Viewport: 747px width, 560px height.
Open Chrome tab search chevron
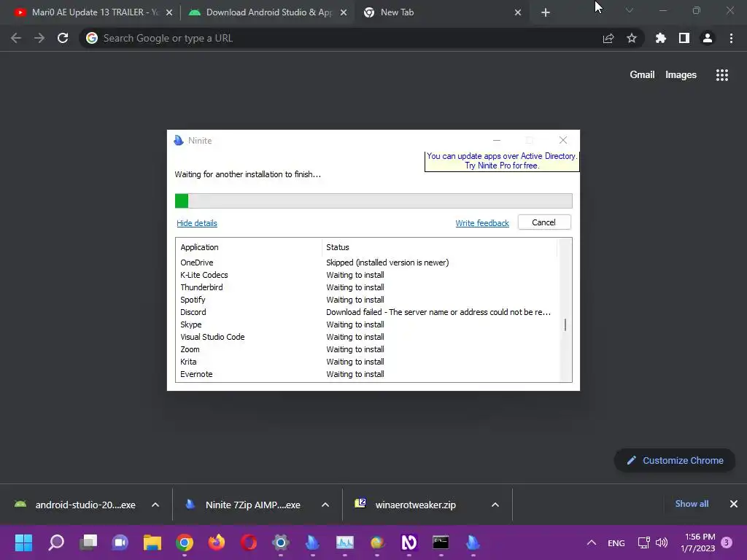(x=630, y=10)
